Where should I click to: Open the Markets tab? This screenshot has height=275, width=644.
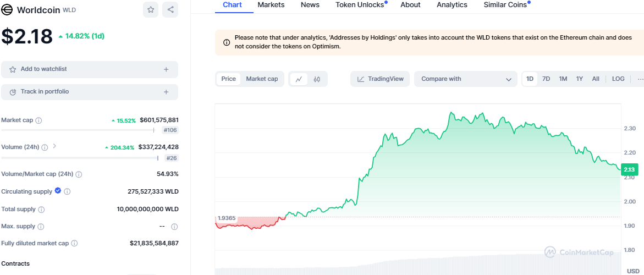(x=271, y=5)
